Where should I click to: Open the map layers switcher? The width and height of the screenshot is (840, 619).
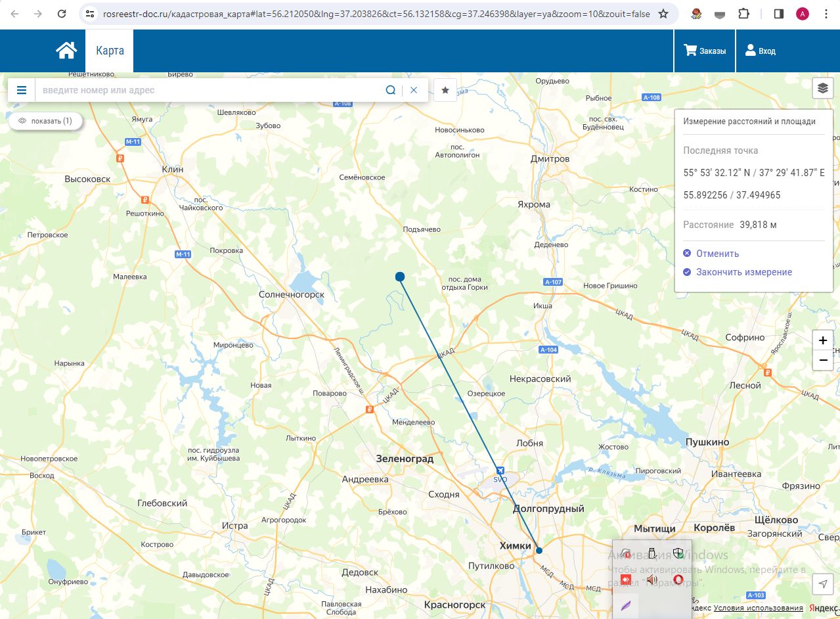tap(822, 88)
